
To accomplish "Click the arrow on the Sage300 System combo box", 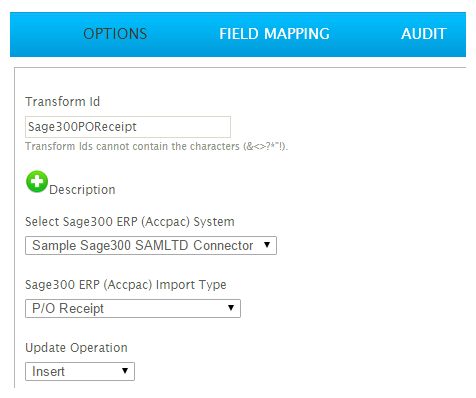I will pyautogui.click(x=267, y=245).
